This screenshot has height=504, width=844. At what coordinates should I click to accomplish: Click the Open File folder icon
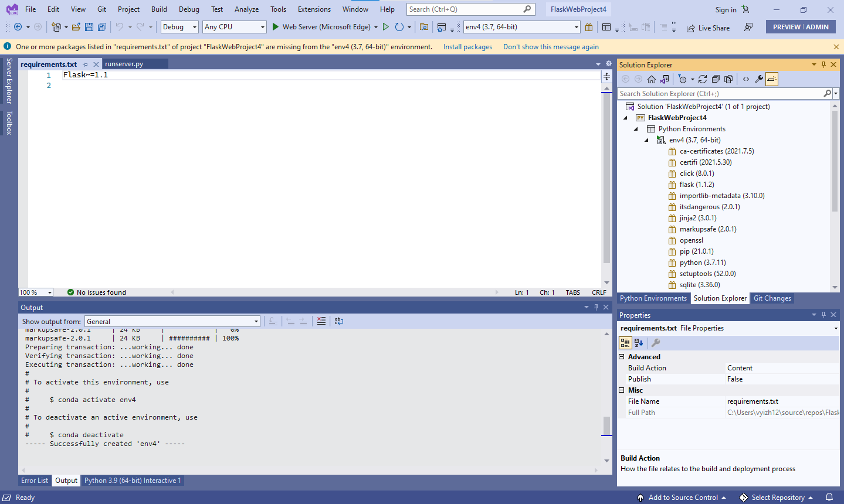[x=76, y=27]
